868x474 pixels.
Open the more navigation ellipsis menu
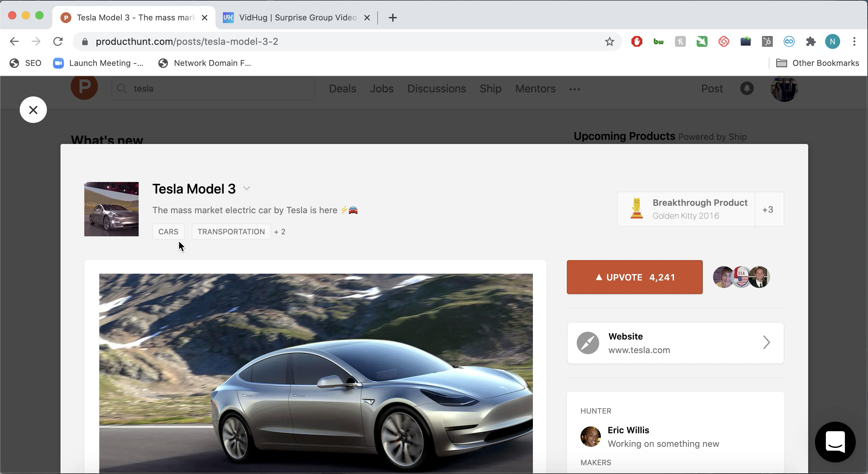click(574, 89)
